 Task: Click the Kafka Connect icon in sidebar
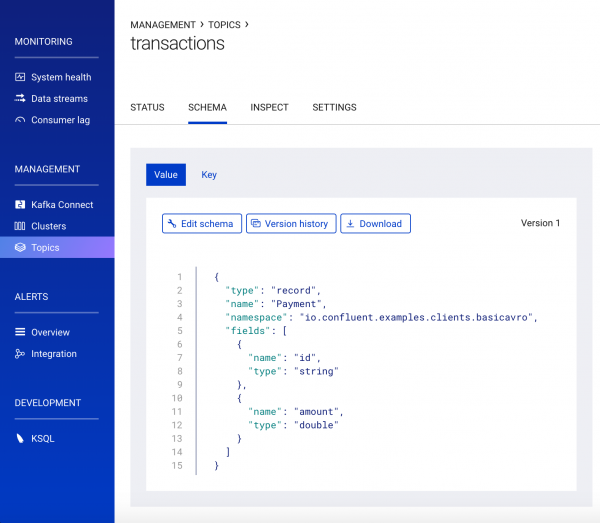coord(20,205)
